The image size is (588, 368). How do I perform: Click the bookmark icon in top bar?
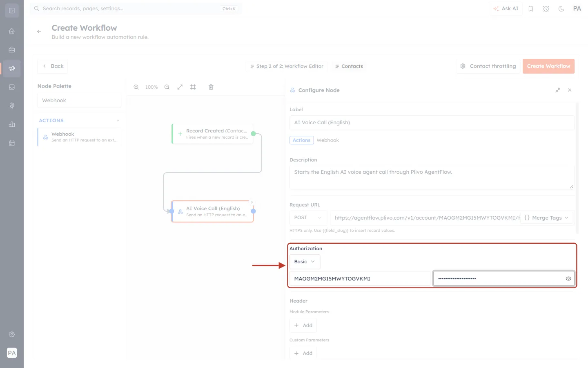click(531, 9)
